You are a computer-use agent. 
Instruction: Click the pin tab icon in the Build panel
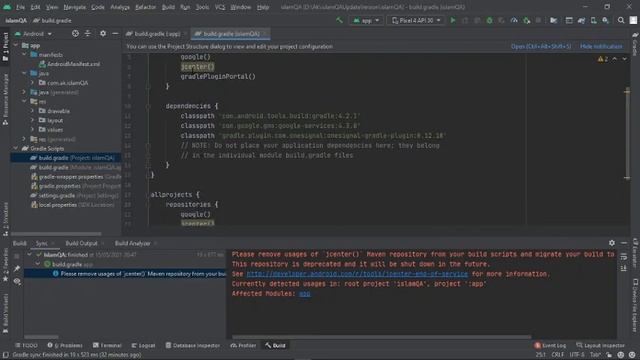pyautogui.click(x=17, y=269)
